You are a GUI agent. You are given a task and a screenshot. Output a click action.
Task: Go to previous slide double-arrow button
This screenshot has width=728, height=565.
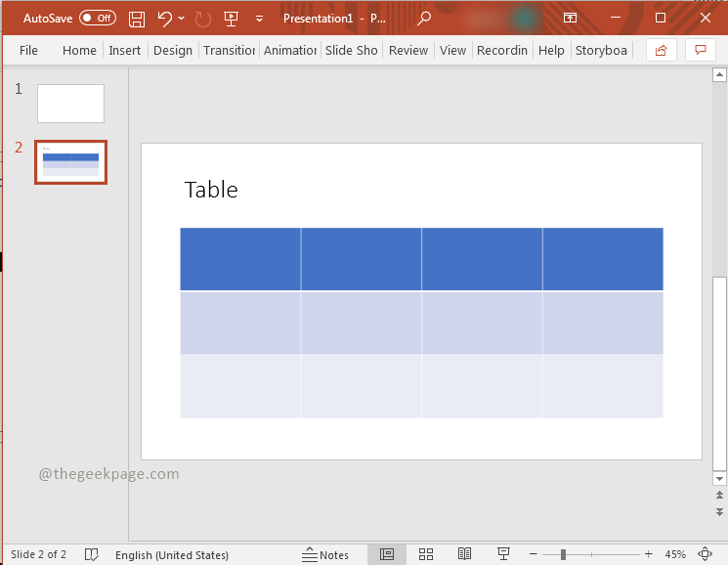click(719, 495)
